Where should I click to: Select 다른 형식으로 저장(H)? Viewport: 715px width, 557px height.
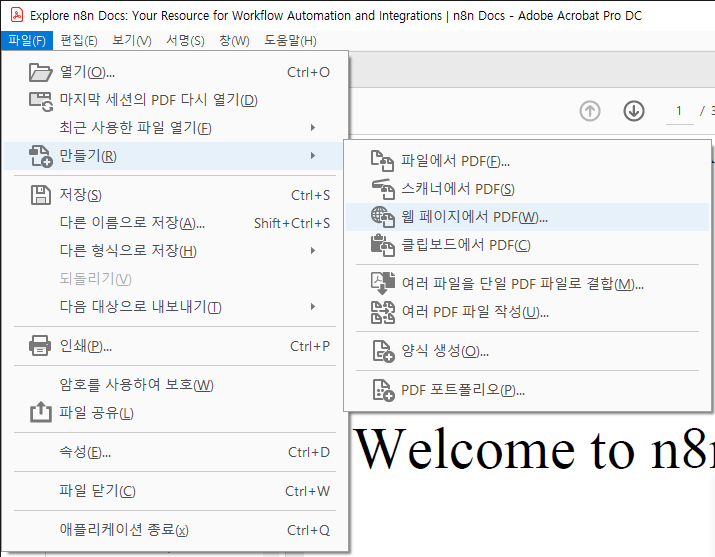tap(175, 251)
